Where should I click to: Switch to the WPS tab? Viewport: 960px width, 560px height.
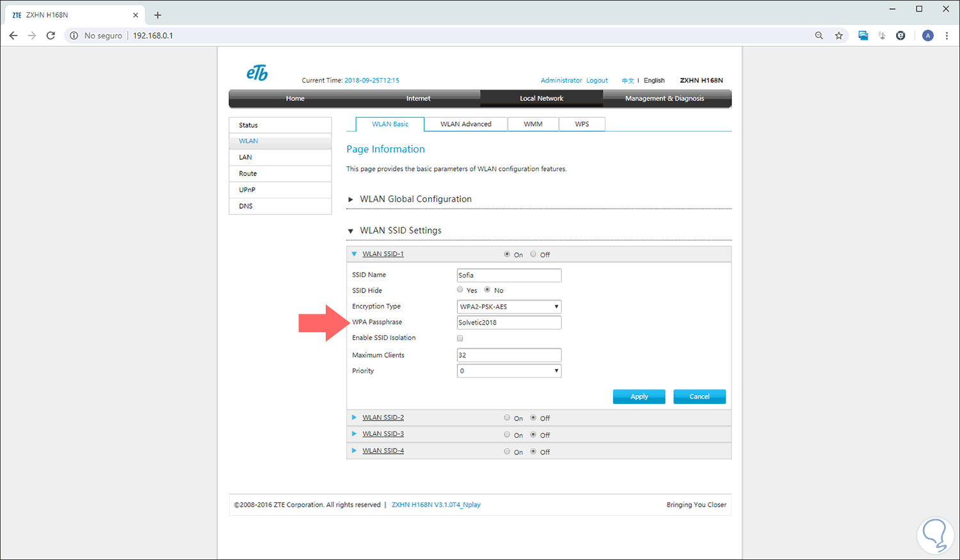coord(582,124)
